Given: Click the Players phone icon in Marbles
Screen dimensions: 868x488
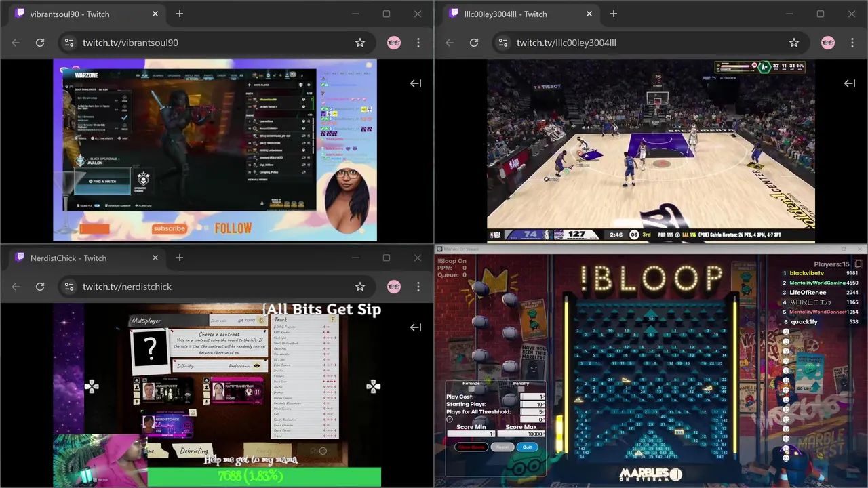Looking at the screenshot, I should 858,264.
